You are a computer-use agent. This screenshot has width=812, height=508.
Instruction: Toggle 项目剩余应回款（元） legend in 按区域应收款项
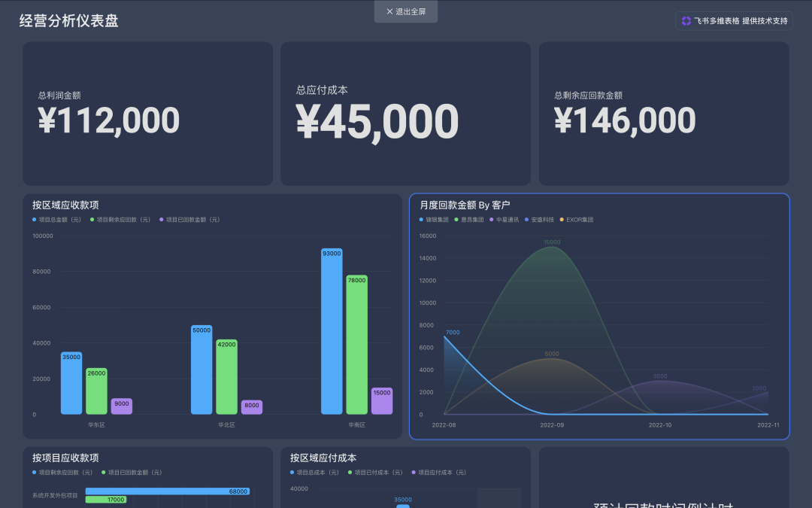120,220
